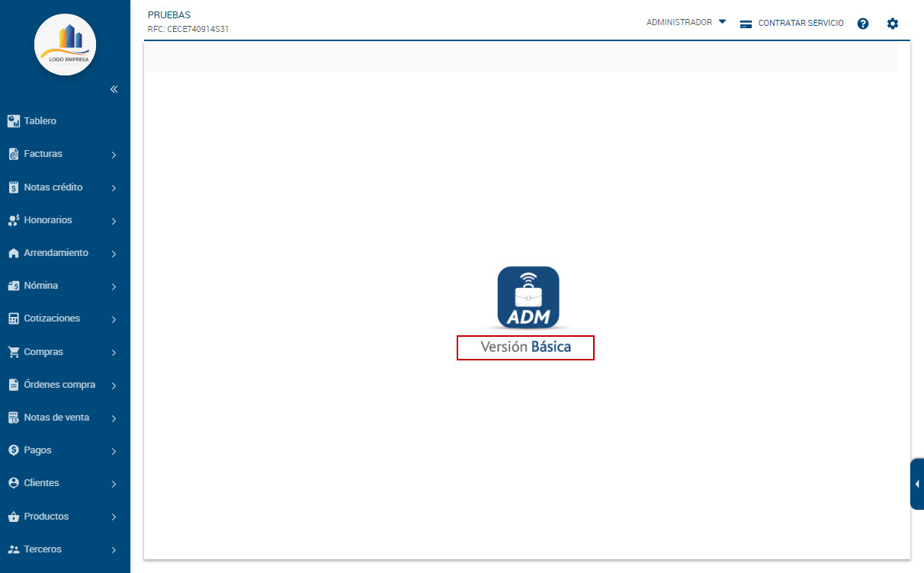Viewport: 924px width, 573px height.
Task: Open settings via the gear icon
Action: click(x=893, y=24)
